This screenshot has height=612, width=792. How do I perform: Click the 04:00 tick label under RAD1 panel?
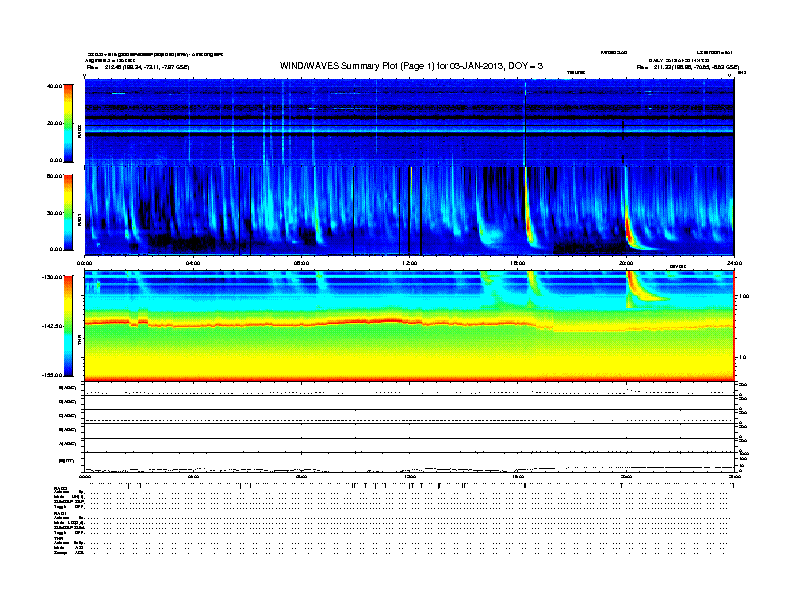pyautogui.click(x=193, y=263)
